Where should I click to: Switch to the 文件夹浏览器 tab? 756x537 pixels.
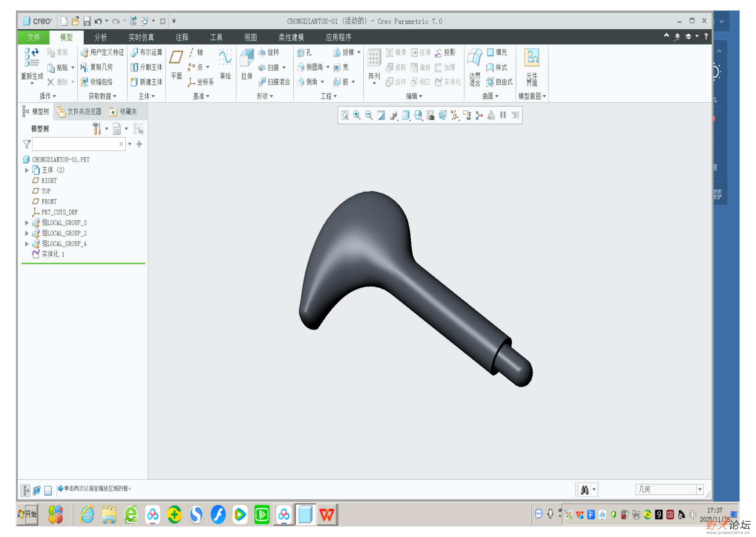[x=79, y=112]
